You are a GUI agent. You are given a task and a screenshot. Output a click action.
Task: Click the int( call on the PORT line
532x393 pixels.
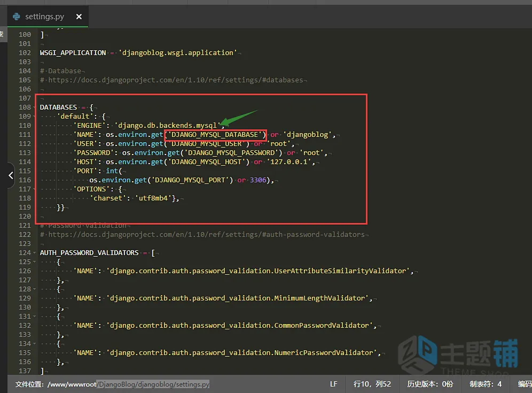[x=114, y=171]
